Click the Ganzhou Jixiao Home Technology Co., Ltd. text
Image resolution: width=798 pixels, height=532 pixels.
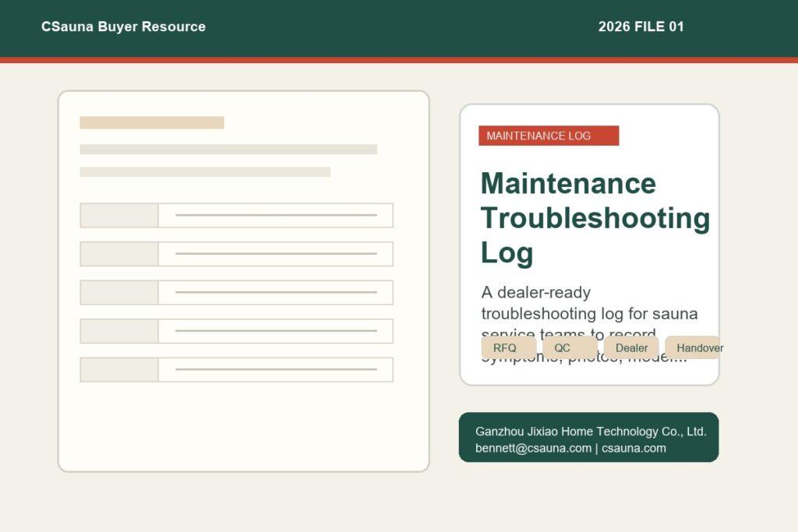591,432
